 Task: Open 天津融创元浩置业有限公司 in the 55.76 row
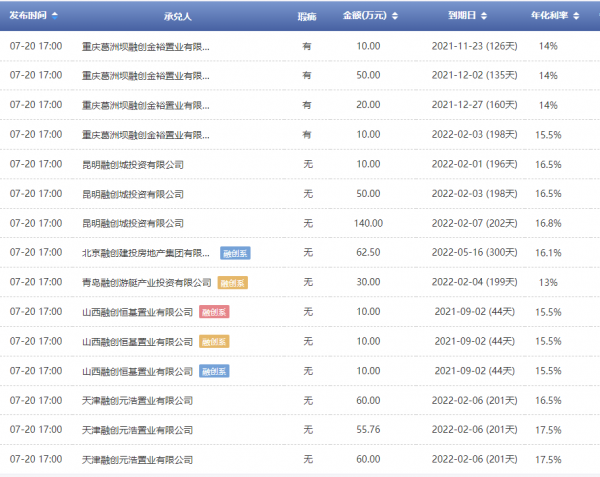[137, 430]
